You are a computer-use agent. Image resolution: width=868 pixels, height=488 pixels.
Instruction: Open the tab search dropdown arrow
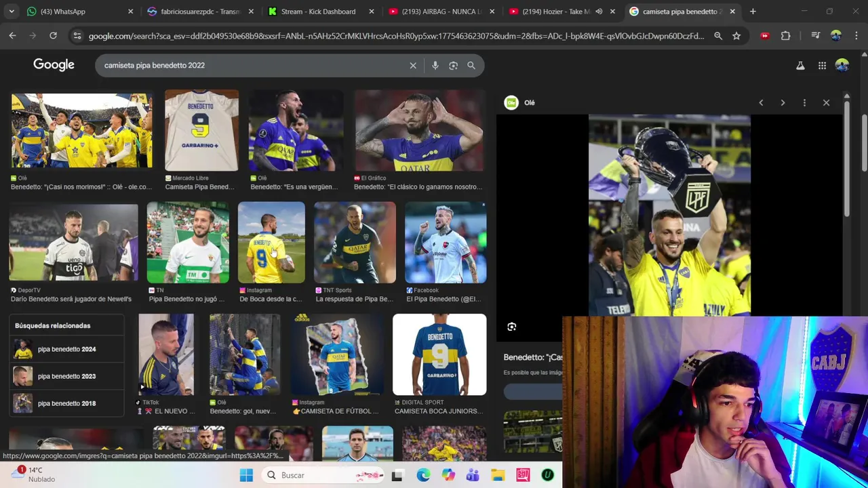tap(12, 12)
